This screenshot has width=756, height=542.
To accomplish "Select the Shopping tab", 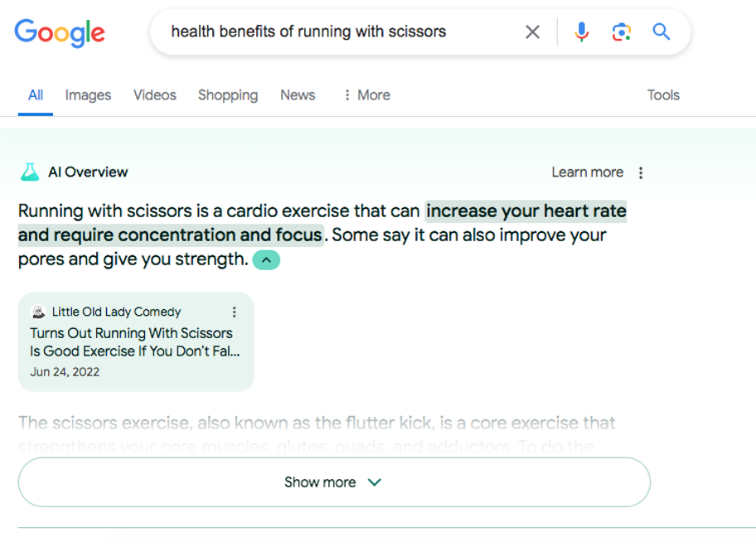I will pyautogui.click(x=228, y=95).
